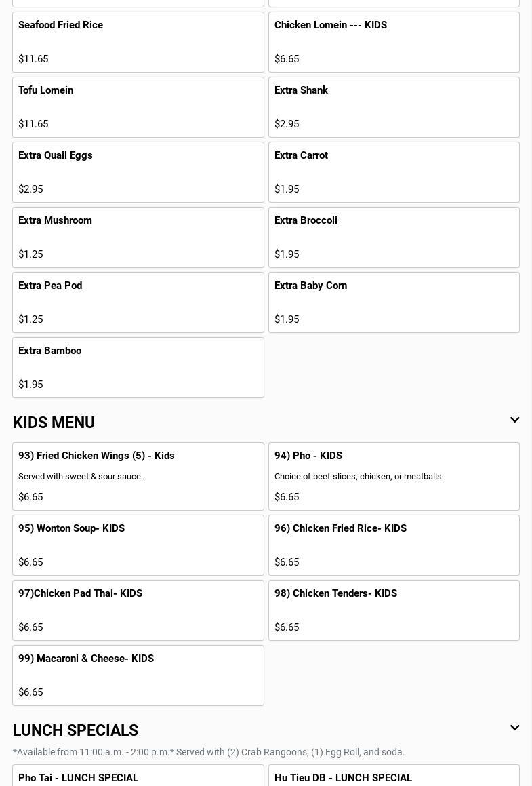Choose the Wonton Soup KIDS item
The width and height of the screenshot is (532, 786).
[x=138, y=545]
